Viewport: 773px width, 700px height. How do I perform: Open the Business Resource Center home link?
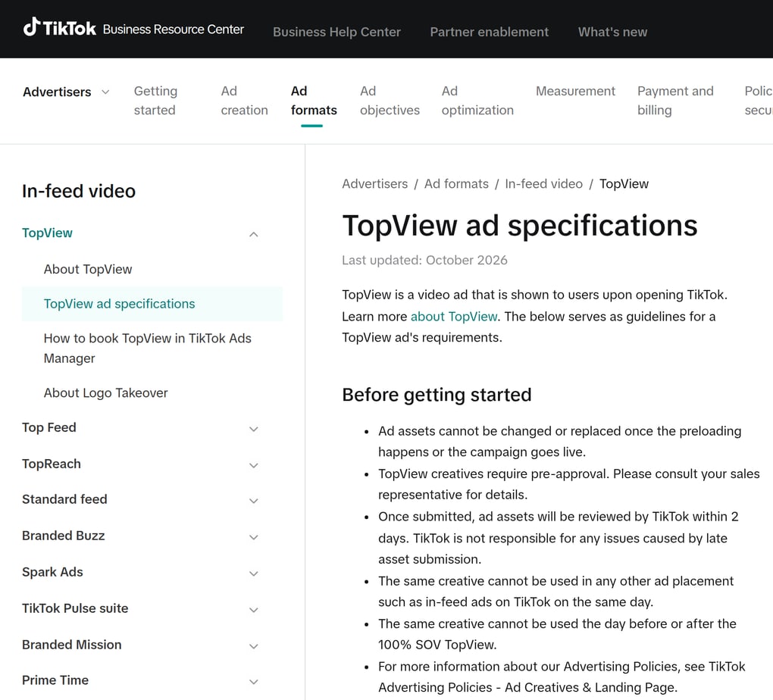click(173, 30)
